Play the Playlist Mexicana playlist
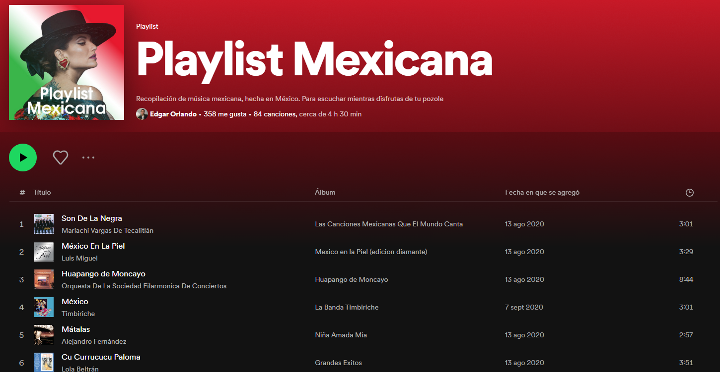720x372 pixels. click(x=22, y=158)
